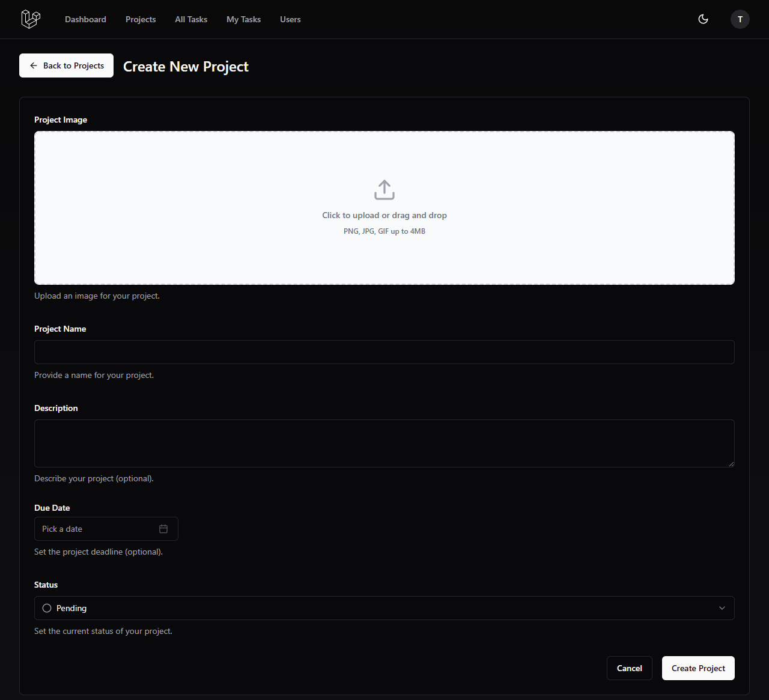769x700 pixels.
Task: Focus the Project Name input field
Action: [384, 352]
